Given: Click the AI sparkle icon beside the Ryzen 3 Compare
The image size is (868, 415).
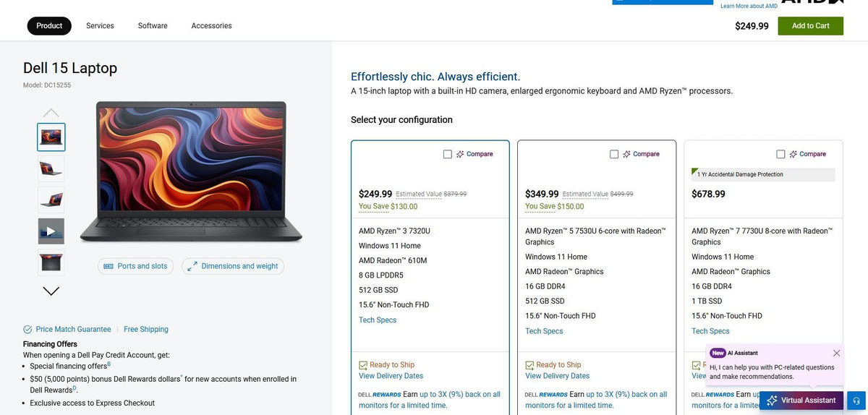Looking at the screenshot, I should tap(460, 154).
